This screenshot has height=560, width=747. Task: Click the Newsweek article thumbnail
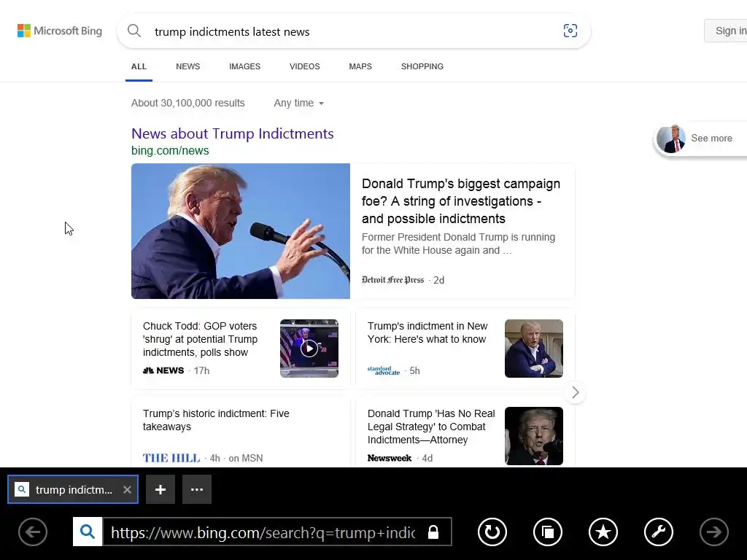pyautogui.click(x=534, y=436)
